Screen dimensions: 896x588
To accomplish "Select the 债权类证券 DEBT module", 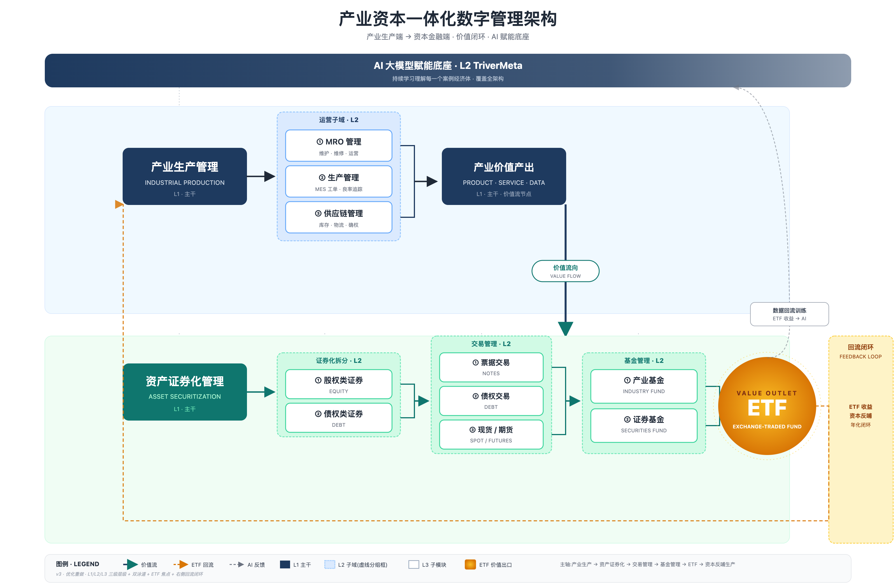I will [339, 418].
